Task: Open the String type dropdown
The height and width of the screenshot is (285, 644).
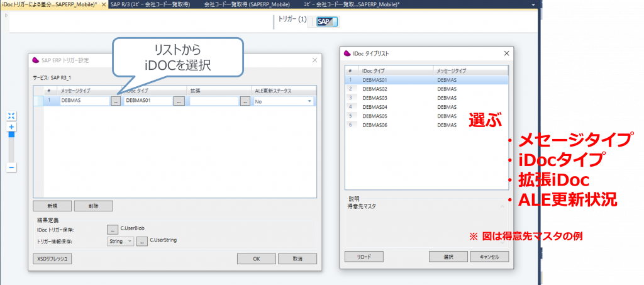Action: (121, 241)
